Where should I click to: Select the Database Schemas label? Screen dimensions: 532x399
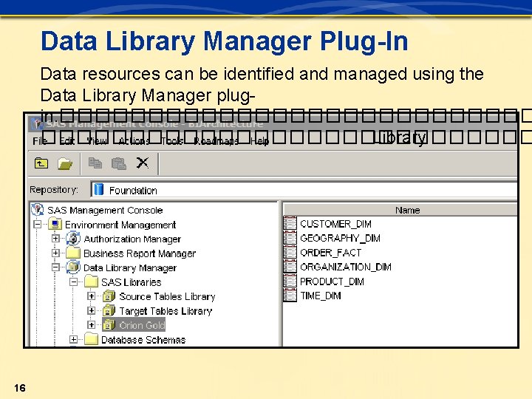point(143,339)
